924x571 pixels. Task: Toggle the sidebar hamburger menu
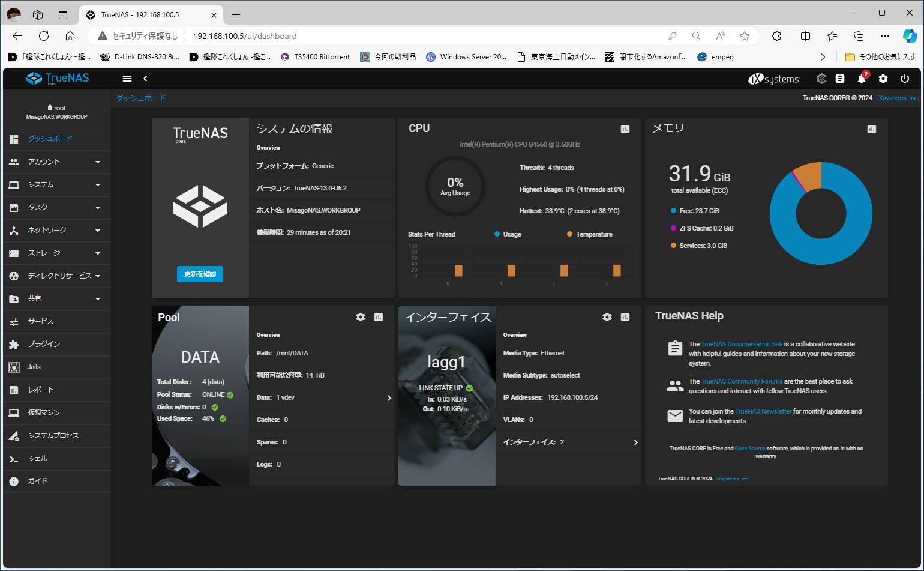[127, 79]
